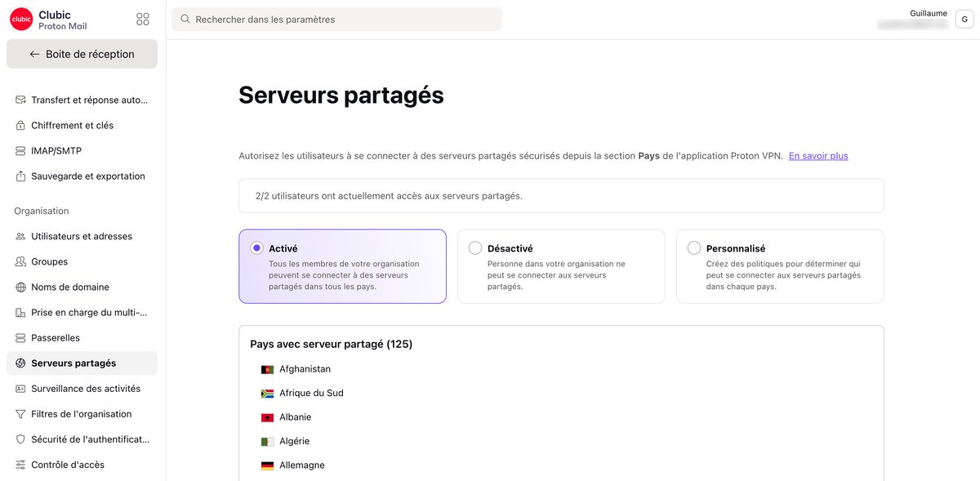
Task: Click the Serveurs partagés page title
Action: point(341,96)
